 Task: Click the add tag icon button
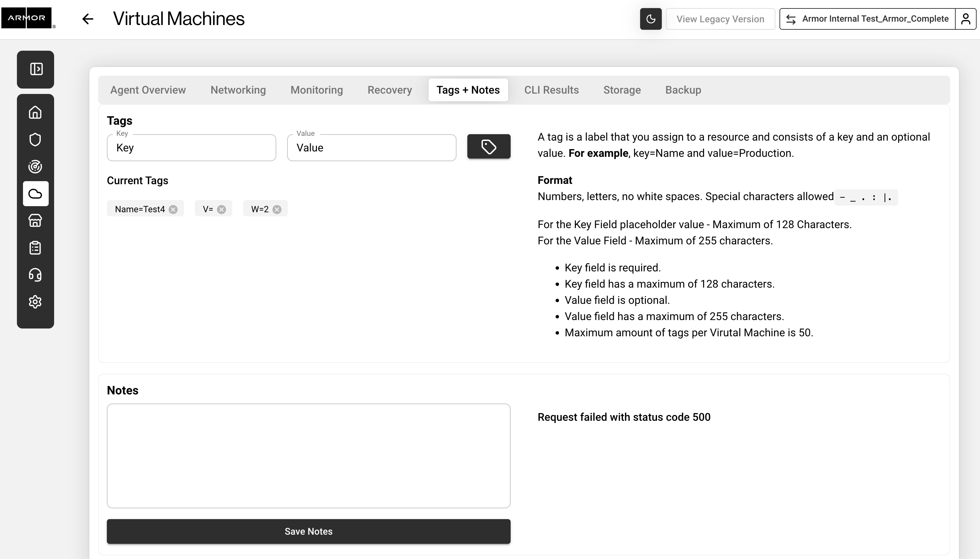click(x=489, y=146)
